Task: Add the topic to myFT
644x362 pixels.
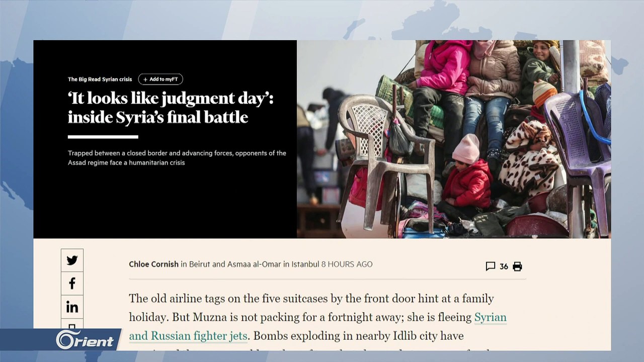Action: pos(160,79)
